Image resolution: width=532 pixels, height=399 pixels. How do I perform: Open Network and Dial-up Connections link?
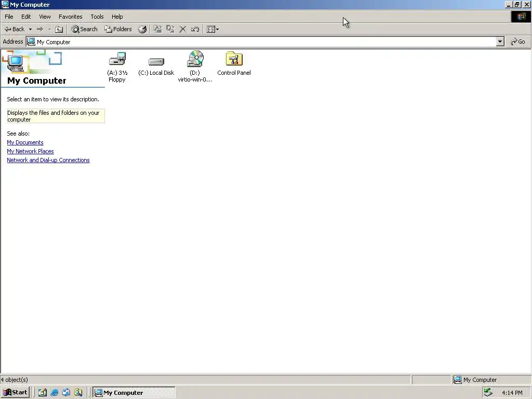(48, 160)
